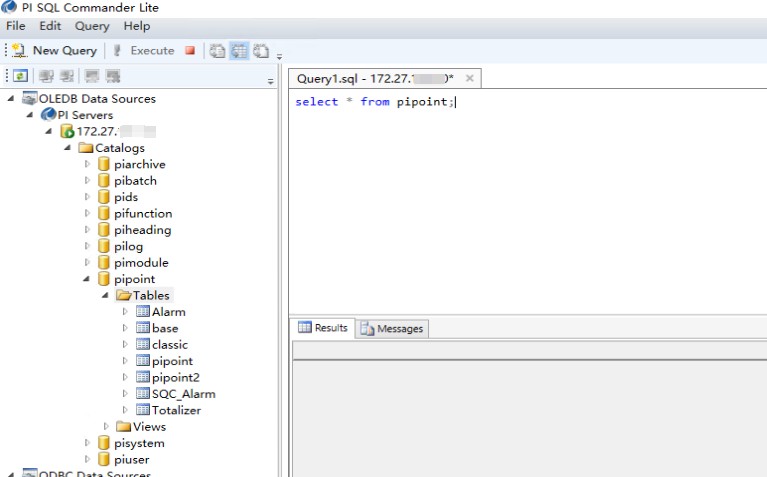The image size is (767, 477).
Task: Expand the SQC_Alarm table
Action: (125, 393)
